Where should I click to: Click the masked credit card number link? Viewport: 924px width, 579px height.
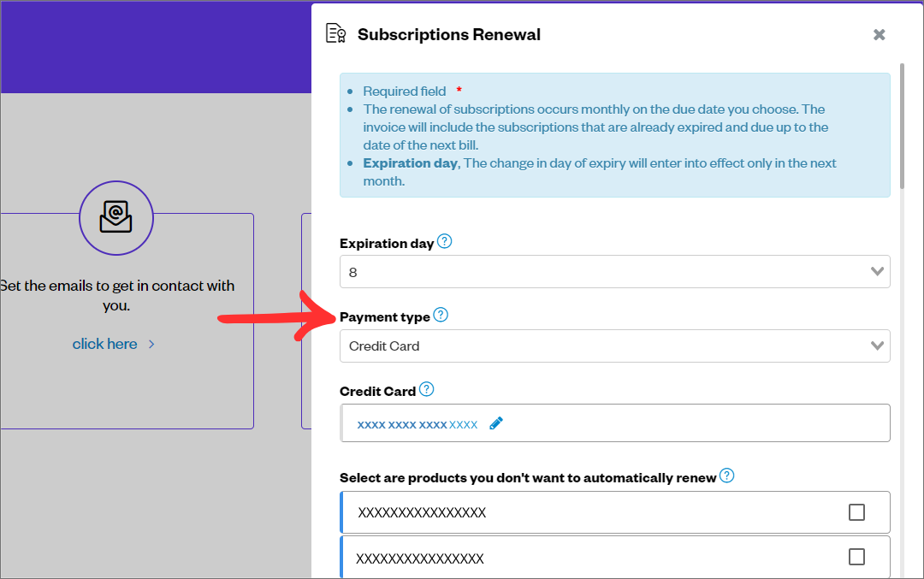(417, 424)
